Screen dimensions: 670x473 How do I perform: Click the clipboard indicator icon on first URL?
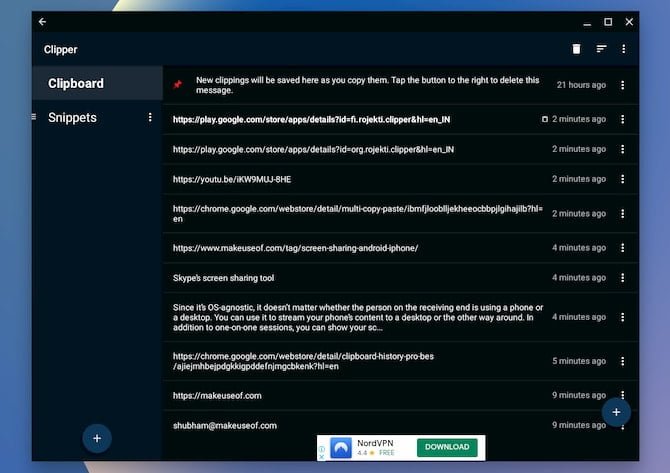coord(545,119)
